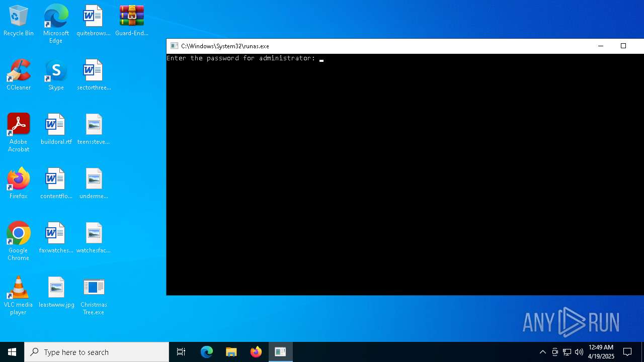Image resolution: width=644 pixels, height=362 pixels.
Task: Activate the runas console taskbar button
Action: pos(281,352)
